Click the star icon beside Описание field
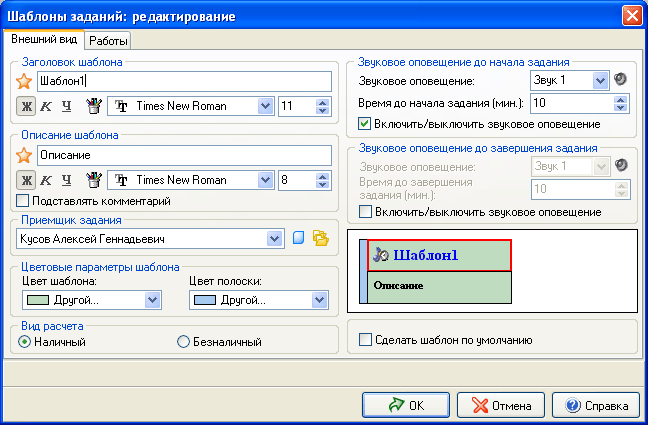This screenshot has width=648, height=425. (25, 155)
